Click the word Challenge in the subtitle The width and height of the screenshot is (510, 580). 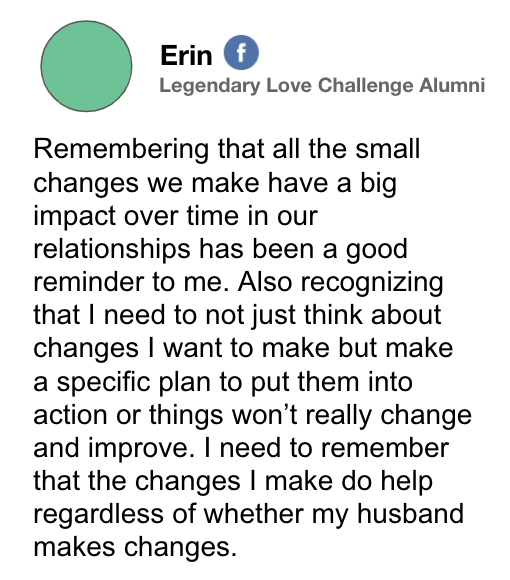pyautogui.click(x=365, y=85)
